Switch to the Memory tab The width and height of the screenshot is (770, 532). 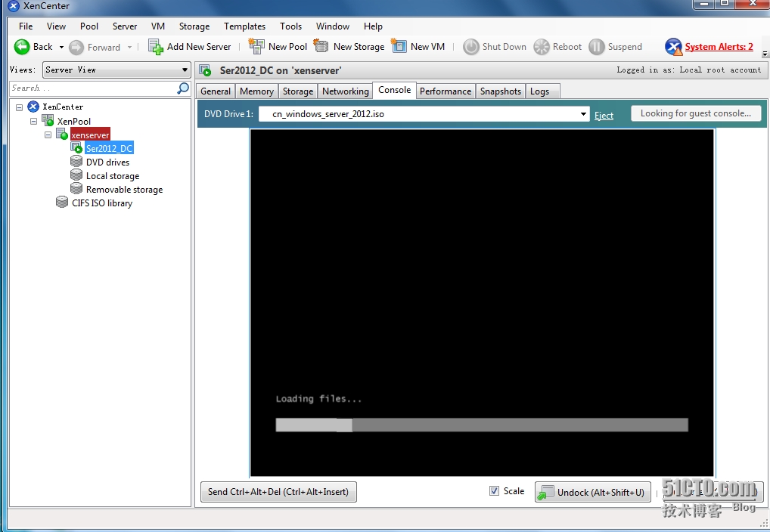(x=256, y=91)
